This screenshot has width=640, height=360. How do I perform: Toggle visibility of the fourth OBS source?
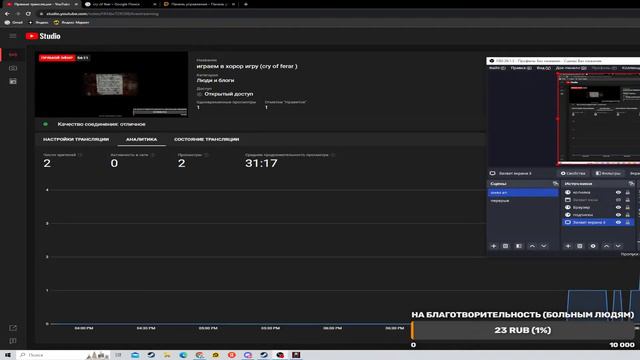click(618, 215)
